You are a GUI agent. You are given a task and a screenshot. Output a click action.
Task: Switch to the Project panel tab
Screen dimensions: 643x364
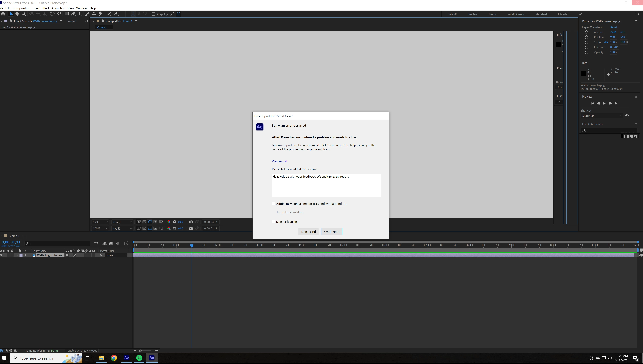[x=72, y=21]
